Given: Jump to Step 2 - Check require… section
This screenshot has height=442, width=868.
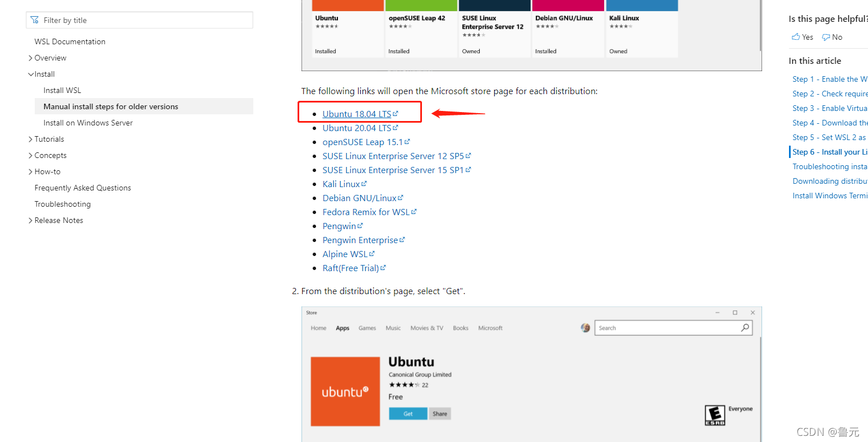Looking at the screenshot, I should (x=830, y=94).
